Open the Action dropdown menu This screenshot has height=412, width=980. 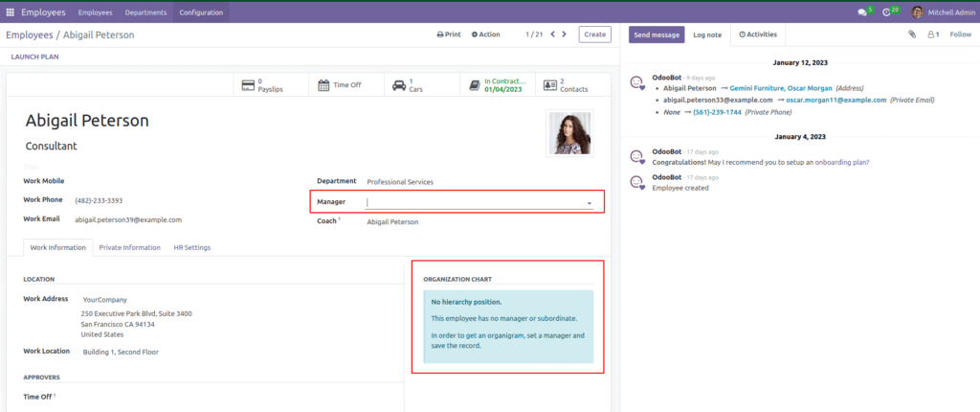485,34
